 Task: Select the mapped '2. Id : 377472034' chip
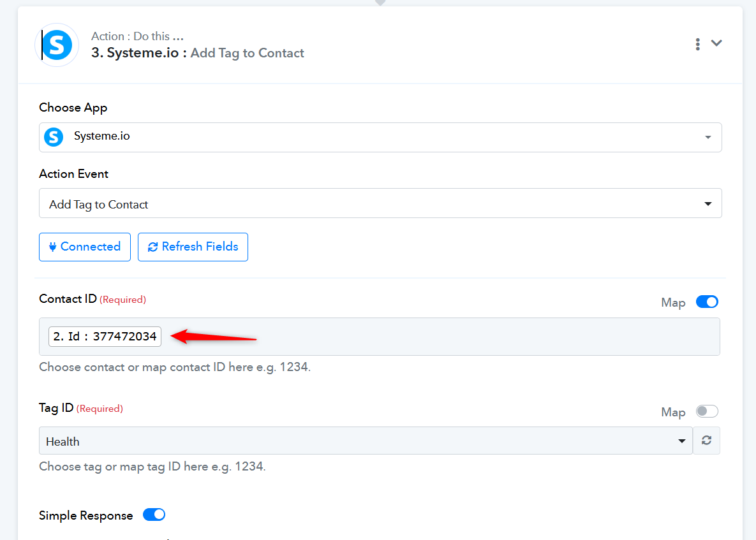105,336
